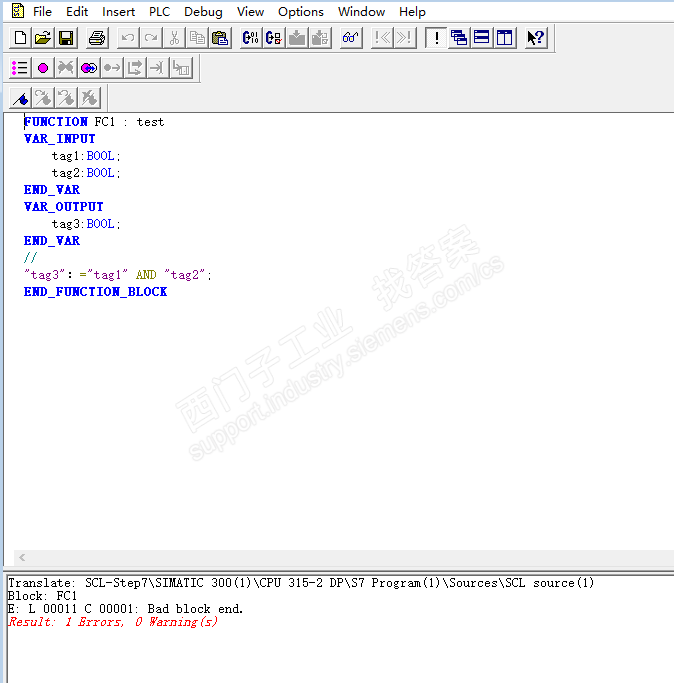
Task: Open the PLC menu
Action: (159, 12)
